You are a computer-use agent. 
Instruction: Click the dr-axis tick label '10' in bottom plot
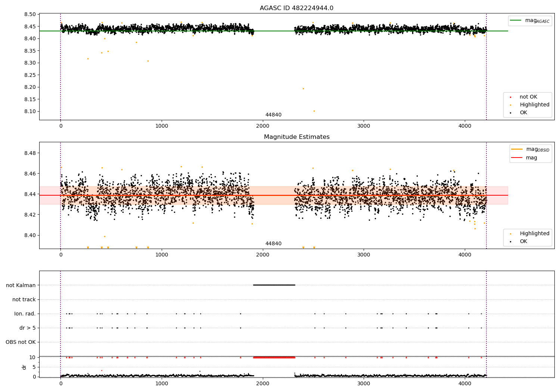click(x=32, y=358)
